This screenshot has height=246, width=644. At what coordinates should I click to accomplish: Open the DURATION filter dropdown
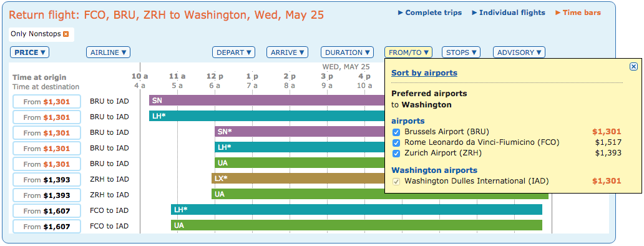347,52
